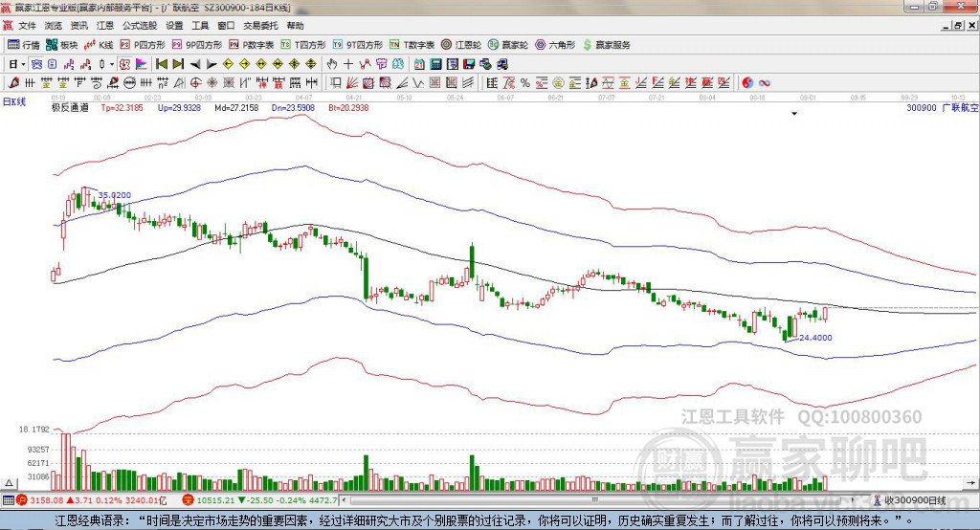This screenshot has height=530, width=980.
Task: Open the P四方形 tool
Action: tap(143, 45)
